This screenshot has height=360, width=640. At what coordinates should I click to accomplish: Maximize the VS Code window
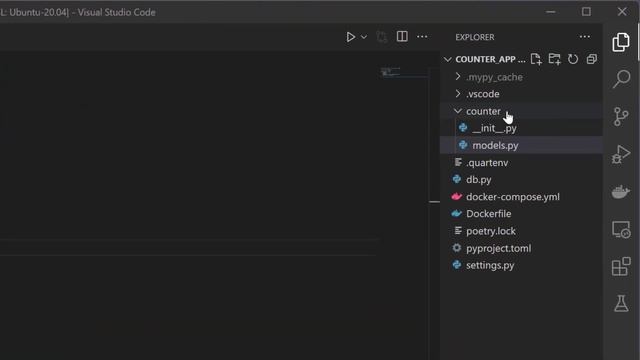[586, 11]
